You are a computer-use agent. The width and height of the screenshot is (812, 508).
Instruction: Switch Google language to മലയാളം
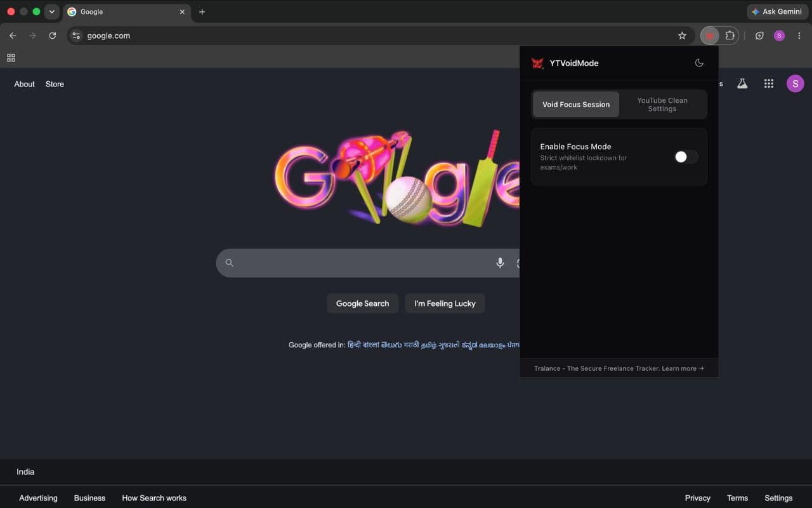[492, 345]
